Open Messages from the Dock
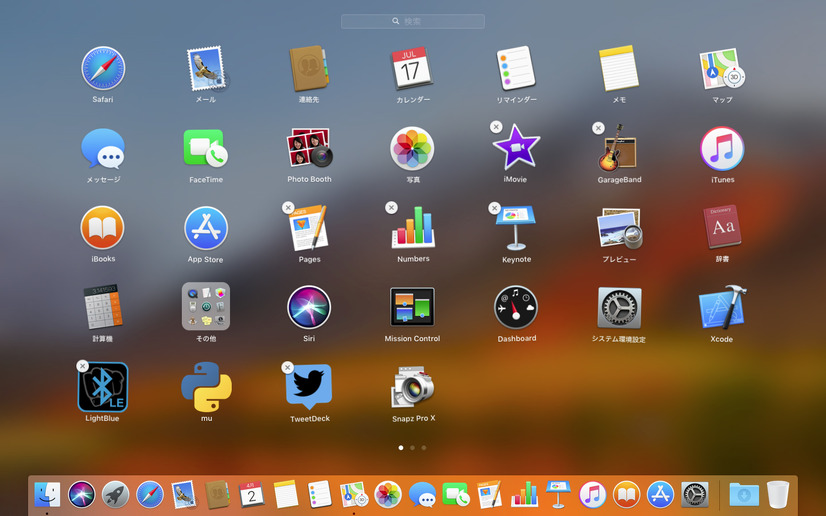826x516 pixels. tap(422, 495)
